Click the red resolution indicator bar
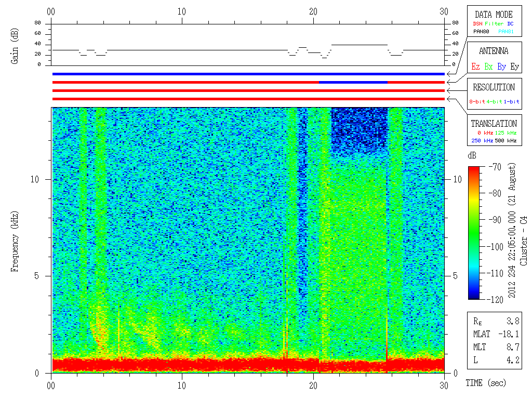 [248, 90]
